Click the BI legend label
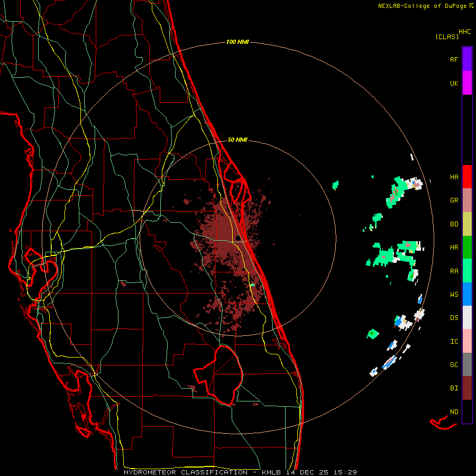The width and height of the screenshot is (476, 476). 454,388
